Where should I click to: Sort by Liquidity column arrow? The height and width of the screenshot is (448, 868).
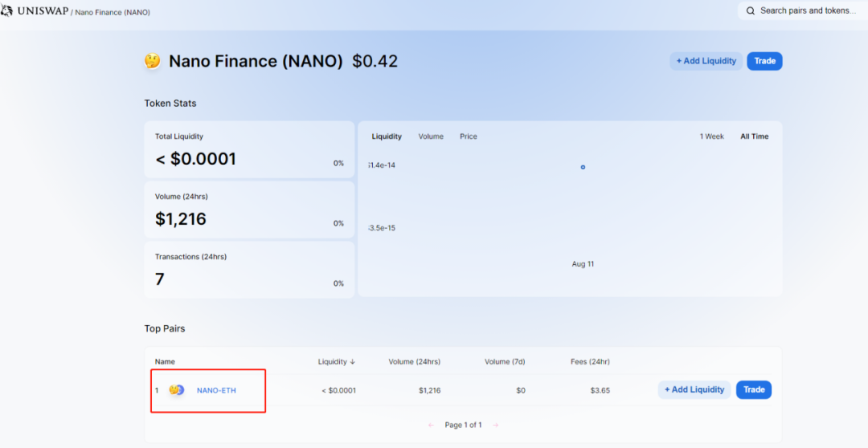click(x=353, y=362)
